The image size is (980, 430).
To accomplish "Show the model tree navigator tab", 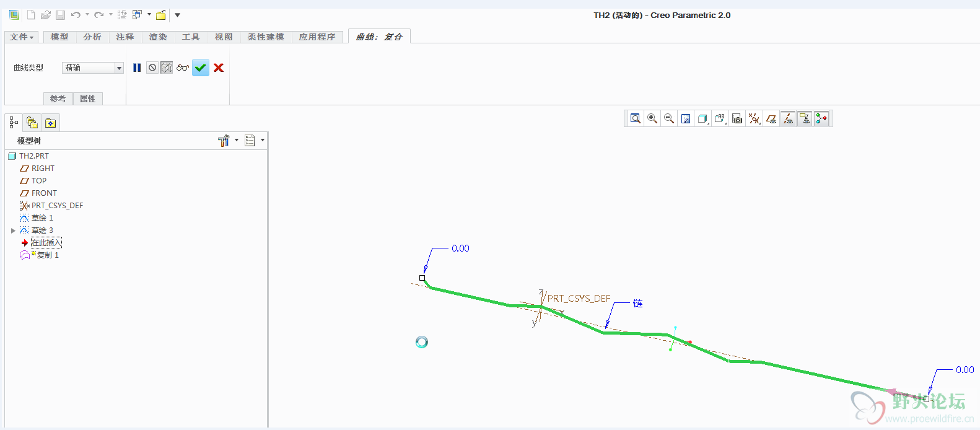I will tap(14, 123).
